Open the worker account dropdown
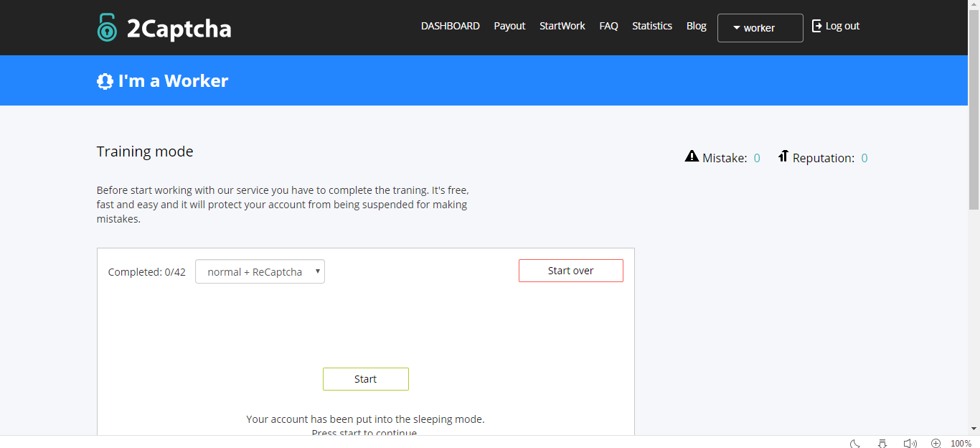Viewport: 980px width, 448px height. click(x=760, y=28)
